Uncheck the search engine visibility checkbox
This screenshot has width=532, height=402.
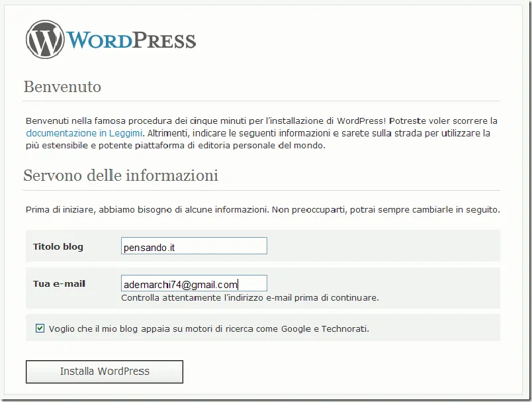pos(40,328)
